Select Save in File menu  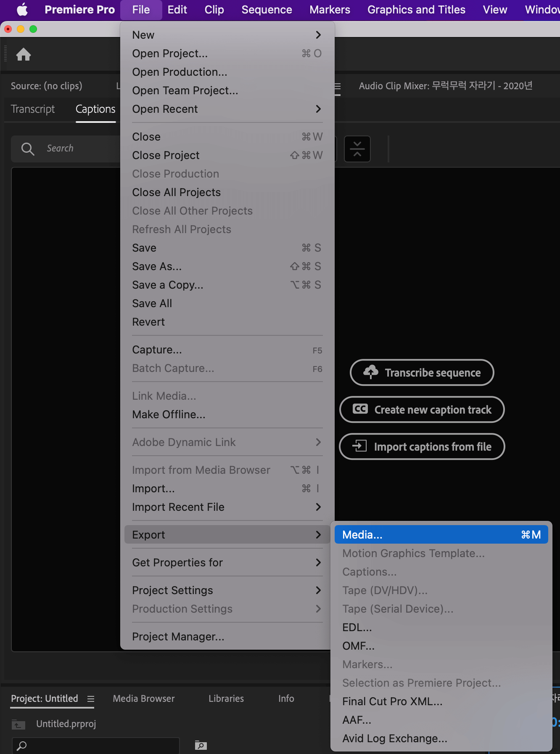[x=227, y=248]
